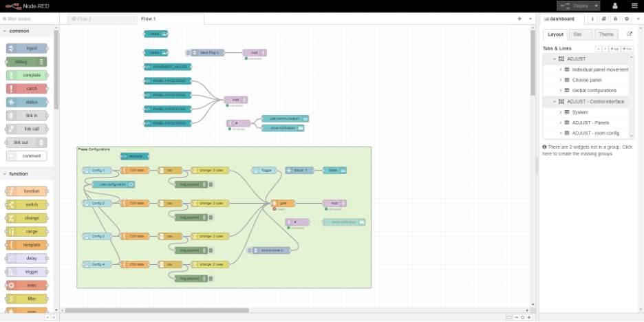Select the debug node in the palette
This screenshot has height=322, width=644.
(x=28, y=62)
